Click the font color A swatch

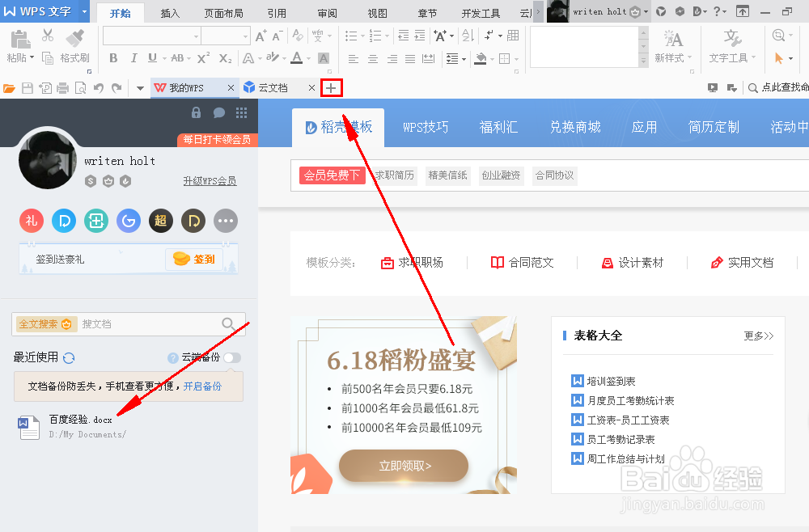[x=297, y=57]
